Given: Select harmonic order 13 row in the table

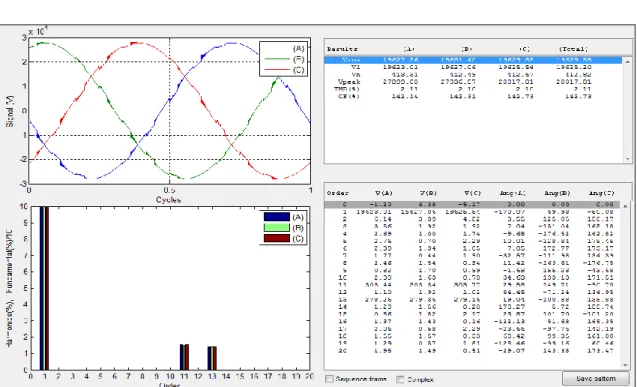Looking at the screenshot, I should [x=472, y=299].
